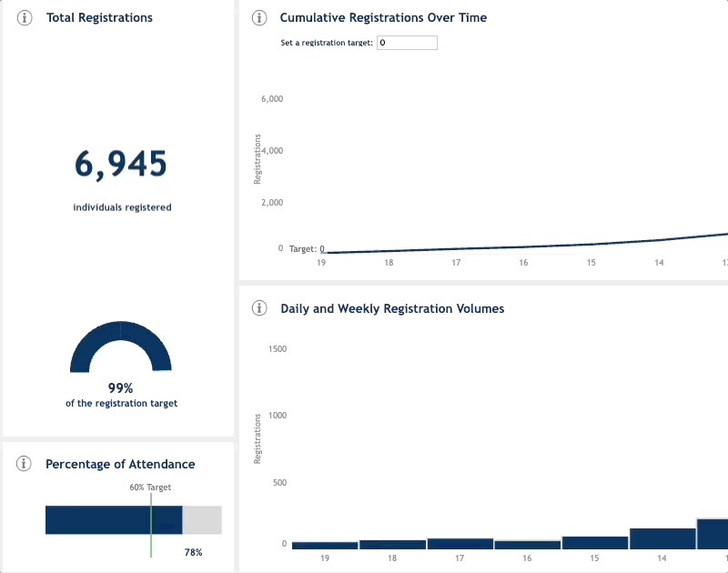Click the 1000 y-axis tick on volumes chart
This screenshot has height=573, width=728.
click(x=278, y=416)
